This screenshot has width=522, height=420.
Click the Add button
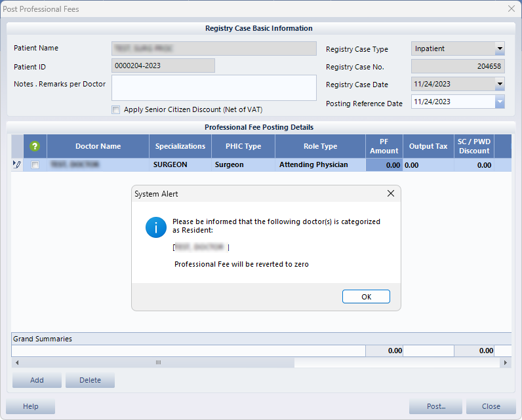37,380
